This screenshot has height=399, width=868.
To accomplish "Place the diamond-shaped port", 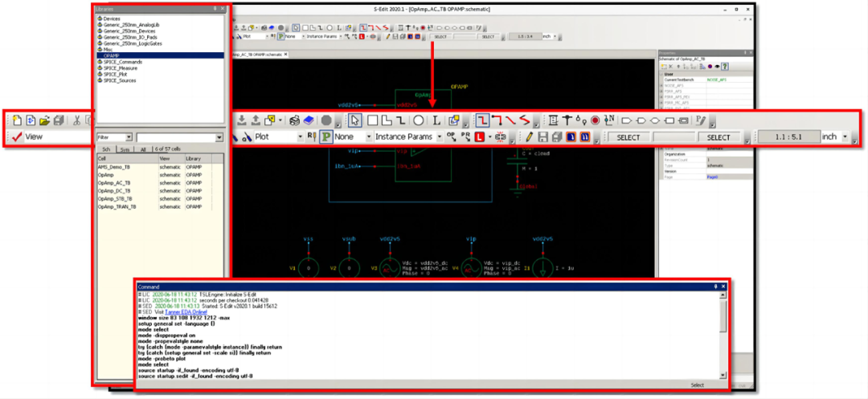I will (x=655, y=120).
